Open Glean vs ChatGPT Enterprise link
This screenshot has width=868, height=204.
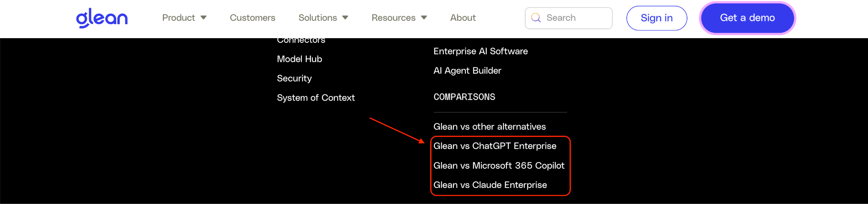point(495,146)
